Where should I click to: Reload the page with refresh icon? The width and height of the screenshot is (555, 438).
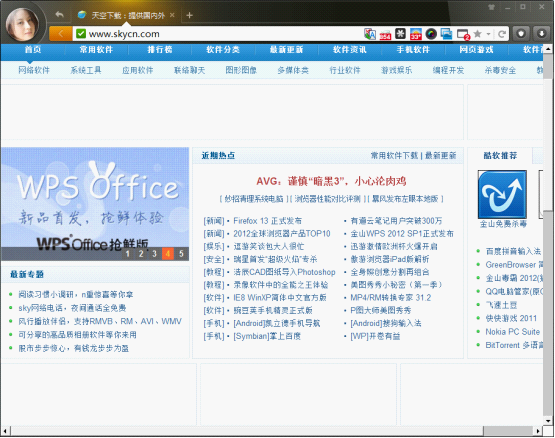(x=502, y=34)
